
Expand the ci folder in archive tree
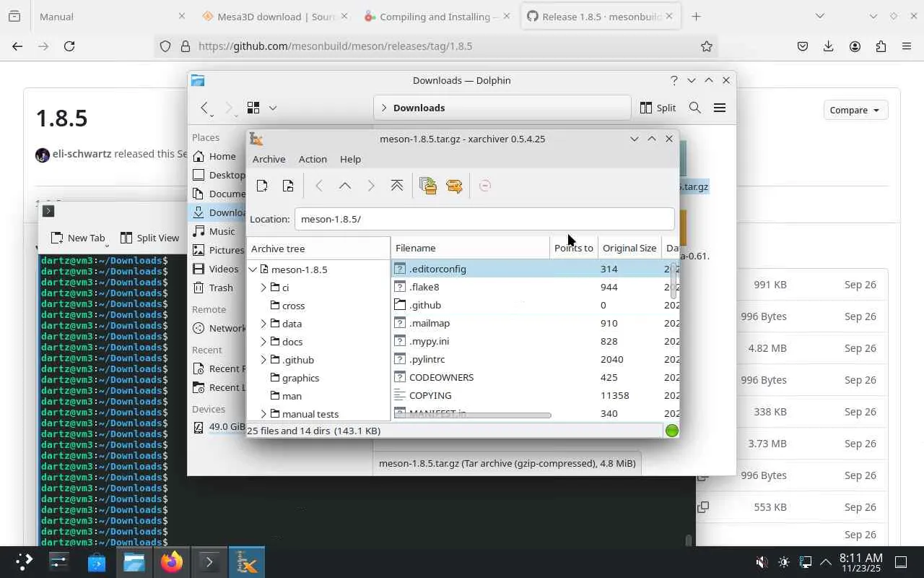263,288
